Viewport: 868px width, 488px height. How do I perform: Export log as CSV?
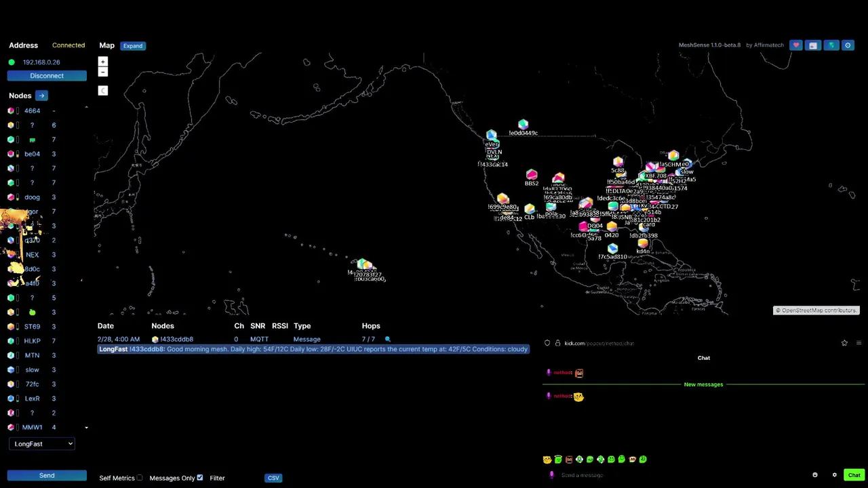point(273,478)
